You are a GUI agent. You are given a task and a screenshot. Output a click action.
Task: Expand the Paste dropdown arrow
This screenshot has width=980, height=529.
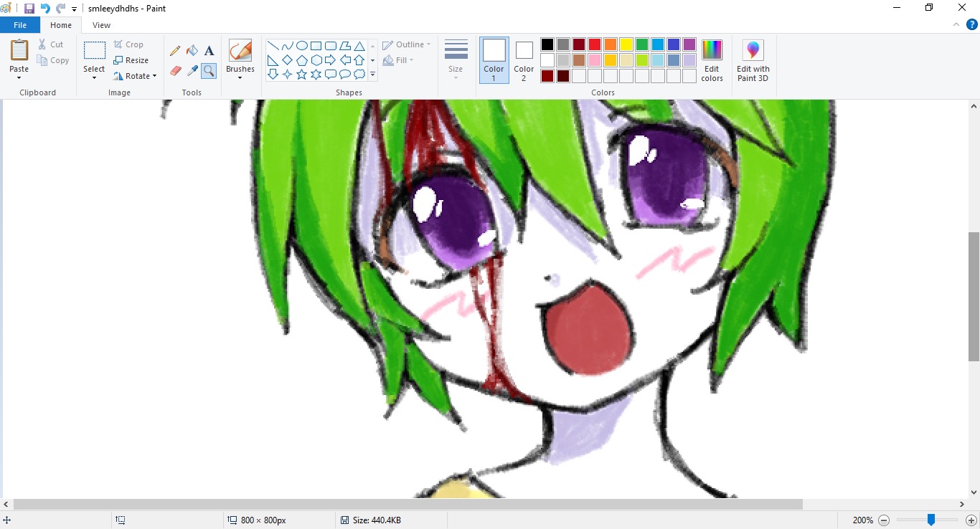(x=19, y=77)
